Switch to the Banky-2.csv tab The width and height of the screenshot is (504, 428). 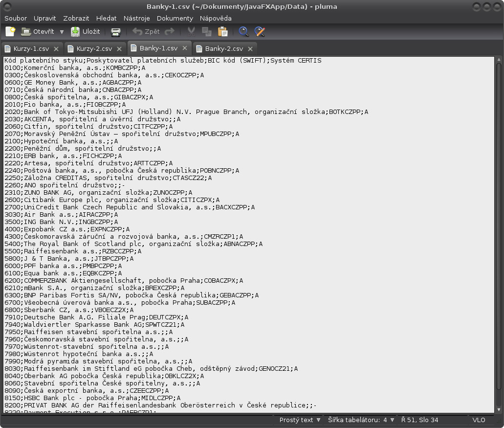[224, 49]
